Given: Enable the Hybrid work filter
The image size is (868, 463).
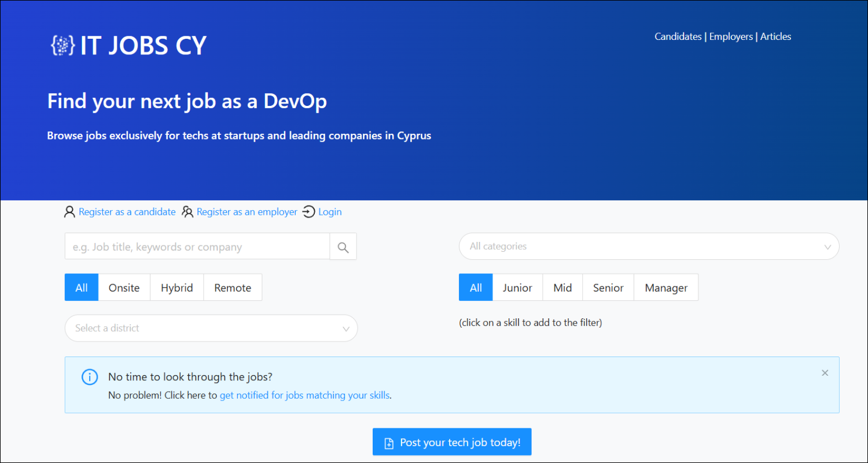Looking at the screenshot, I should point(176,287).
